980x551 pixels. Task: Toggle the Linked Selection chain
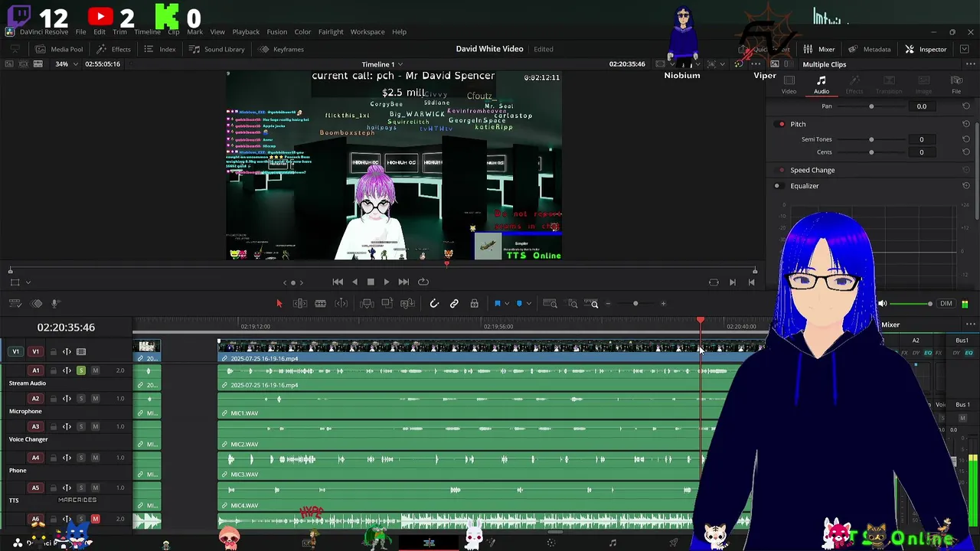(x=454, y=304)
